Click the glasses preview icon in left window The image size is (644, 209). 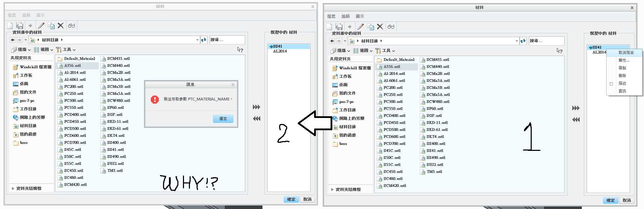point(72,26)
